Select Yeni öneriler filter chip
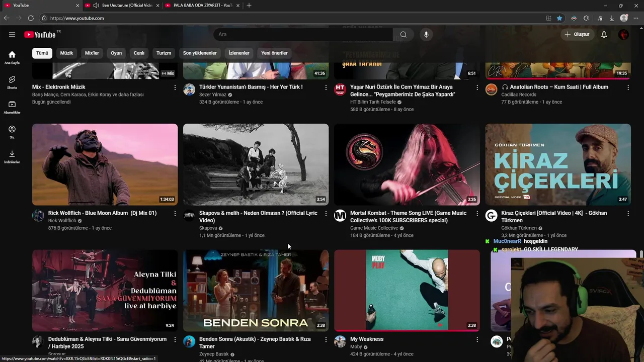Viewport: 644px width, 362px height. (x=274, y=53)
